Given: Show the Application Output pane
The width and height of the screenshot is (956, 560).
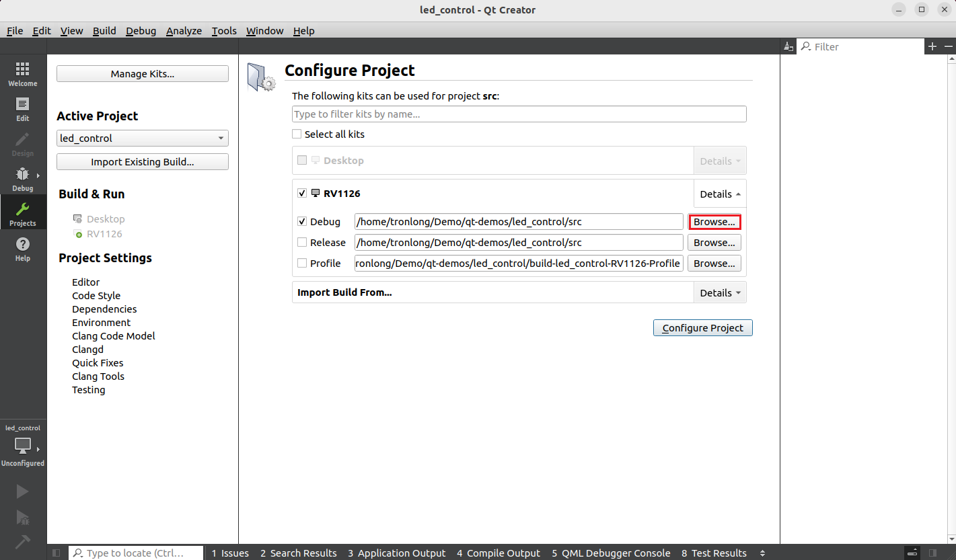Looking at the screenshot, I should [397, 553].
